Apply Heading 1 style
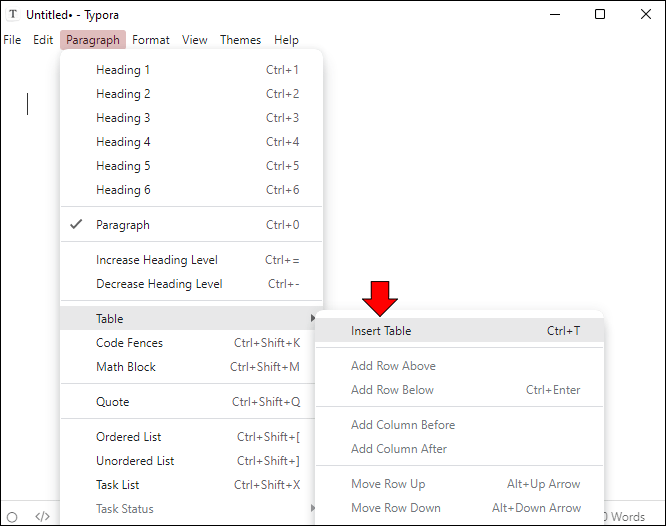 (x=123, y=70)
